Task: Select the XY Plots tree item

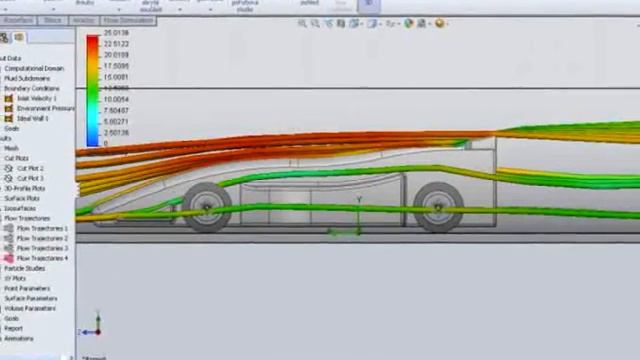Action: tap(15, 278)
